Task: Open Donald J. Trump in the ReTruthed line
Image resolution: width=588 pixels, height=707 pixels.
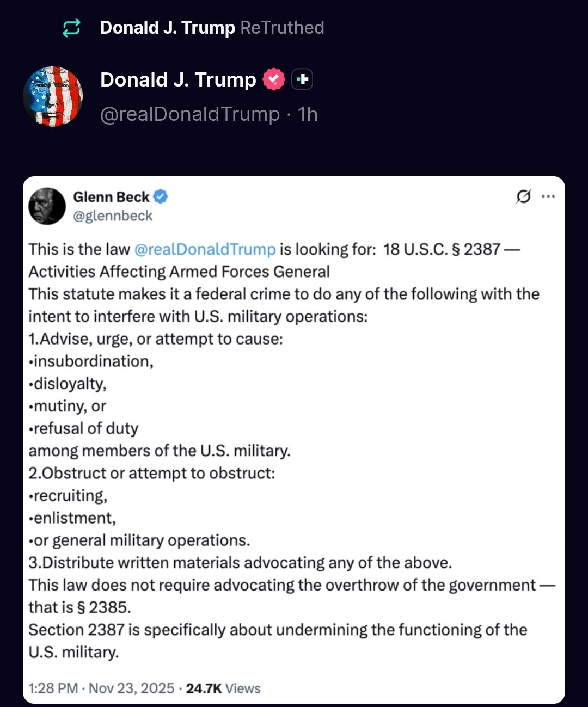Action: click(167, 28)
